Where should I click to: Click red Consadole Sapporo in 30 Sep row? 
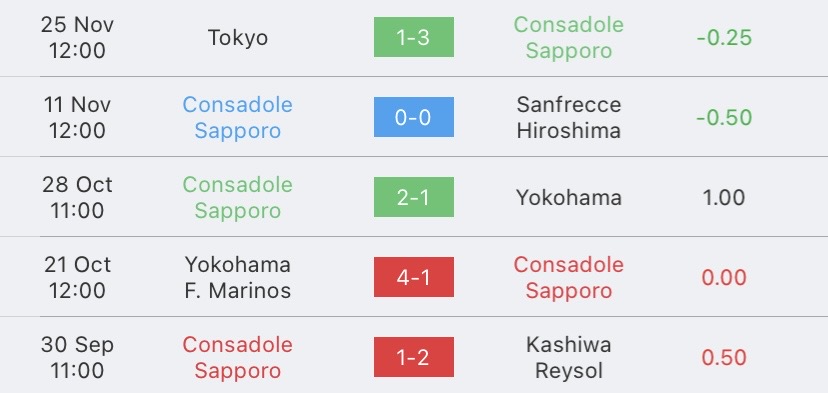click(x=238, y=358)
